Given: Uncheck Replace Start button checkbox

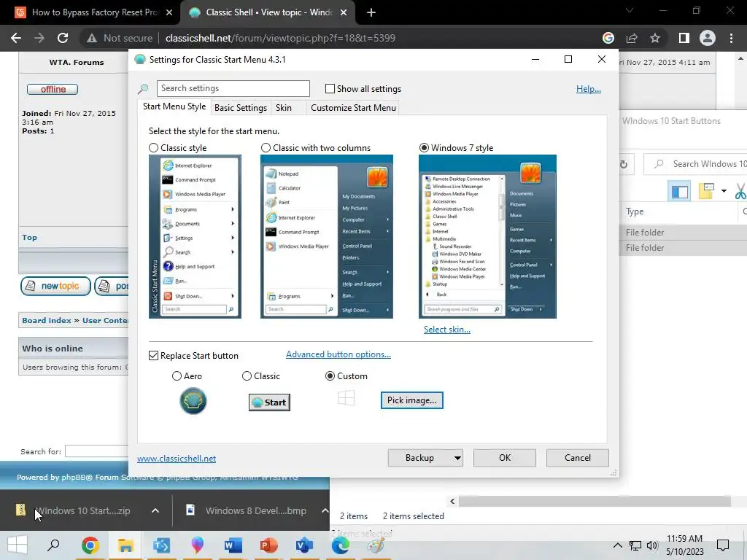Looking at the screenshot, I should [x=153, y=356].
